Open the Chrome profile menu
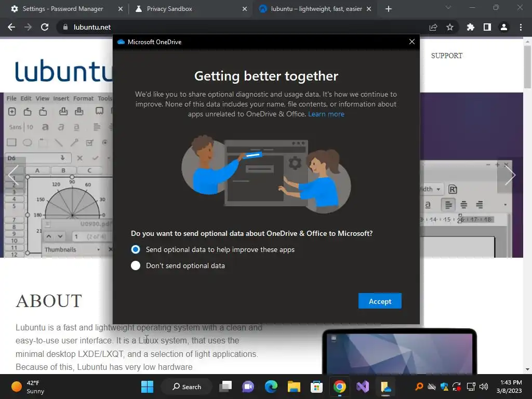This screenshot has width=532, height=399. (x=504, y=27)
